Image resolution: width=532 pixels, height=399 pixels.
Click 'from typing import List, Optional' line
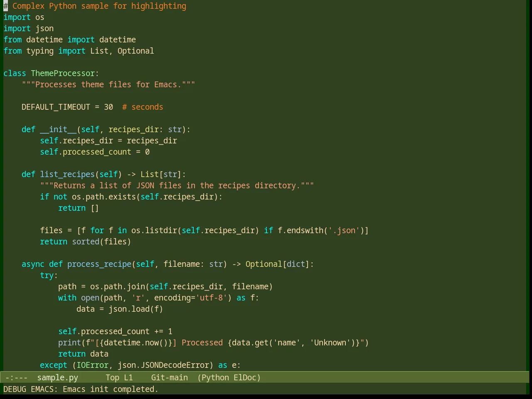[x=79, y=51]
